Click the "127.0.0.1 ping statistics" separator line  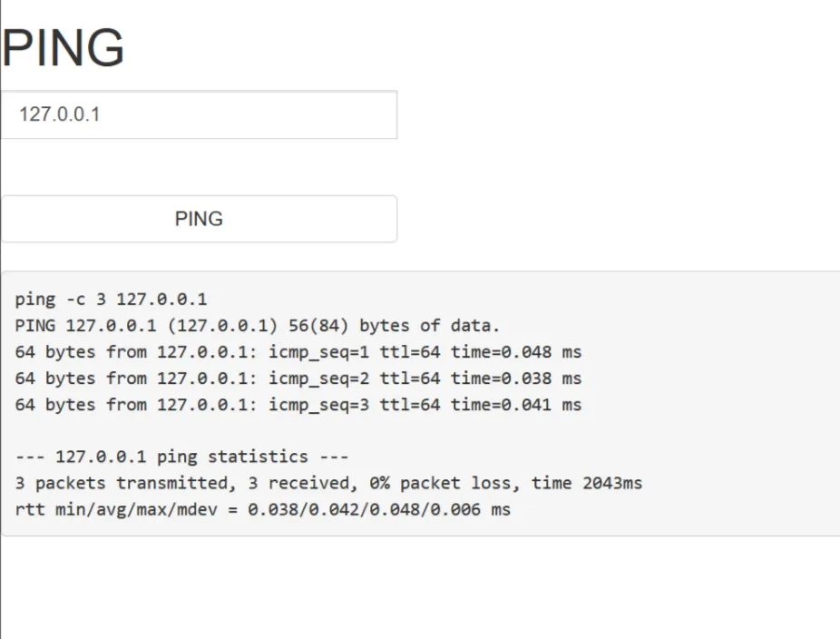click(x=181, y=457)
